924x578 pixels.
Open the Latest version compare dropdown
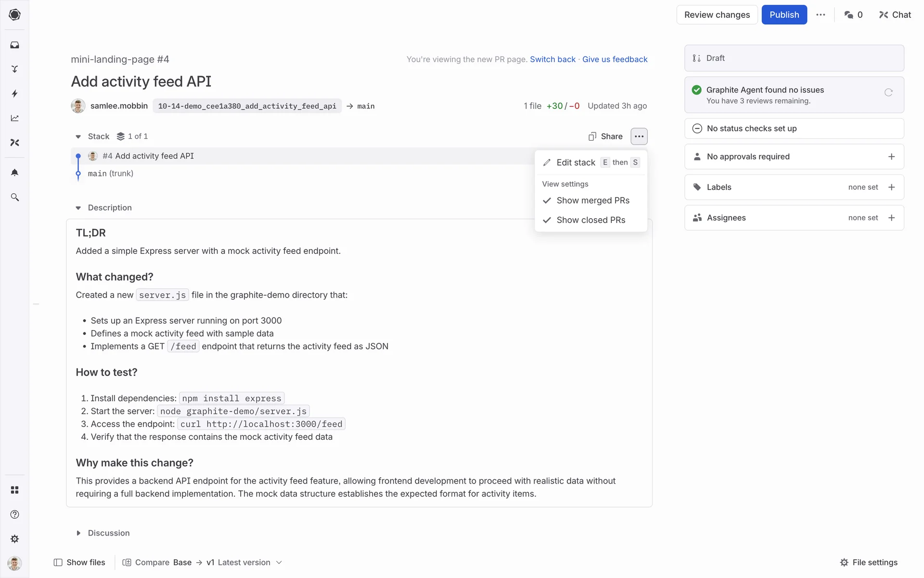click(245, 563)
